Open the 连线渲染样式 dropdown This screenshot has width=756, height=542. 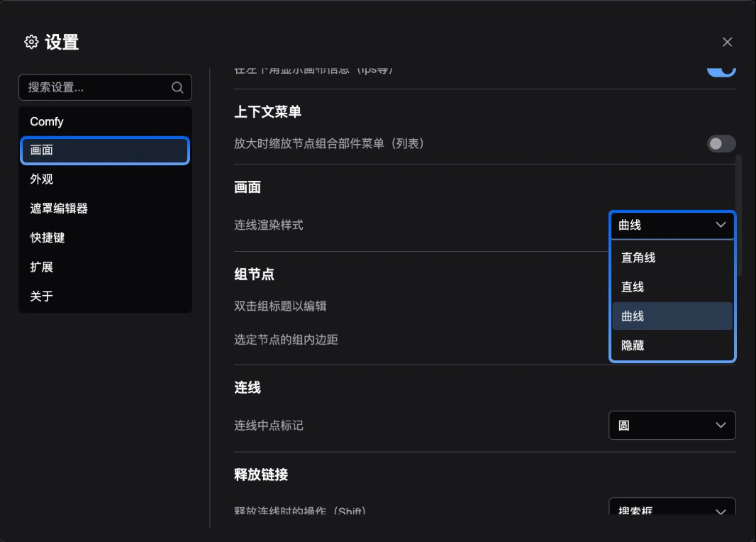tap(672, 226)
